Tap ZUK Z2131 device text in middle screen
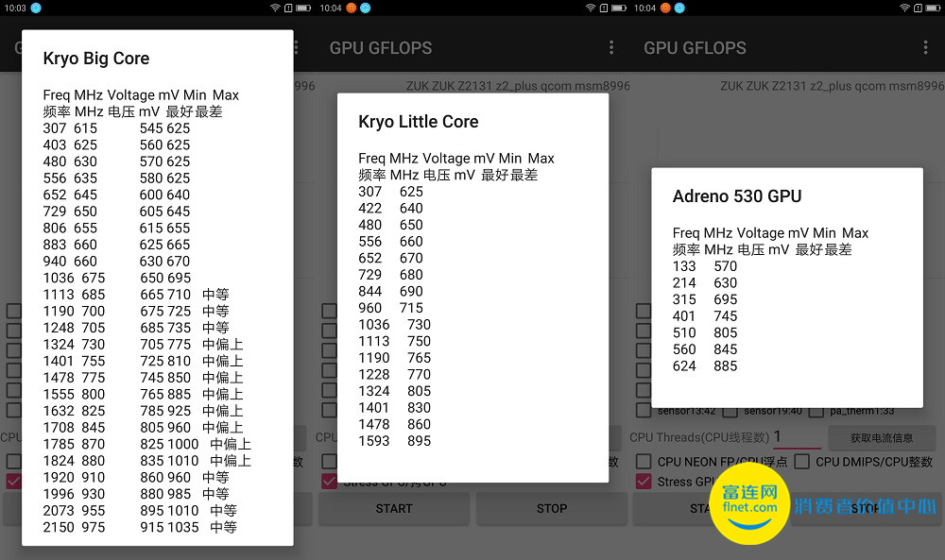This screenshot has width=945, height=560. point(518,86)
